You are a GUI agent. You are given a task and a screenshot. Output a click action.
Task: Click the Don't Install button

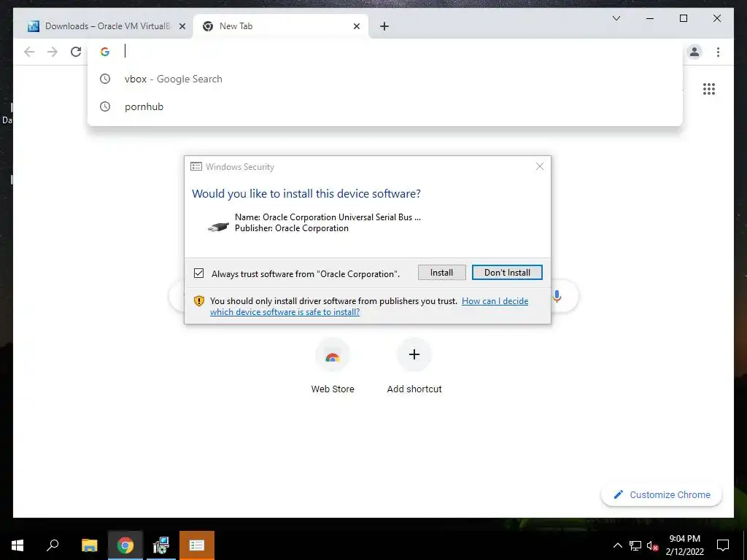point(507,273)
